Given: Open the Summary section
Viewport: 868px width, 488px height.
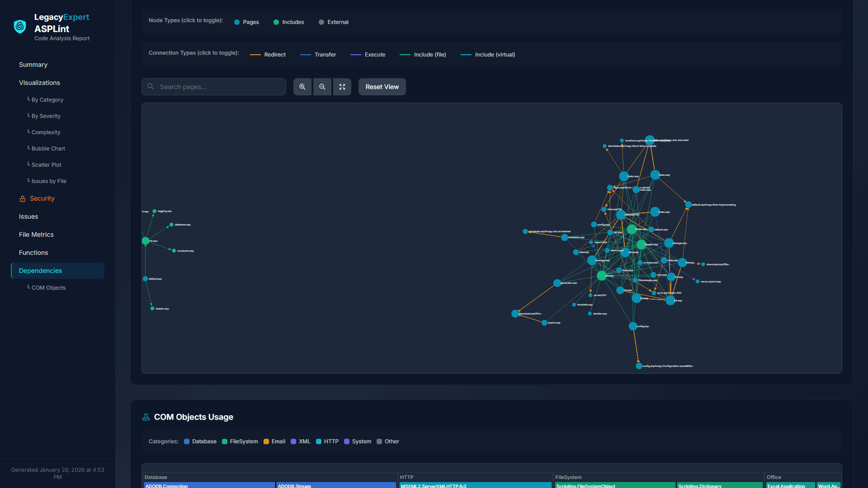Looking at the screenshot, I should coord(33,65).
